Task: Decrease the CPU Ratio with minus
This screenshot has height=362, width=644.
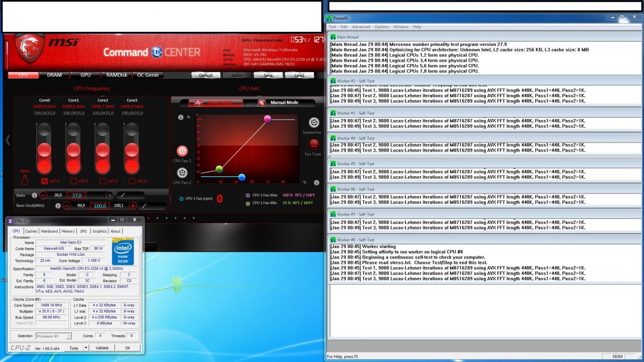Action: (x=44, y=195)
